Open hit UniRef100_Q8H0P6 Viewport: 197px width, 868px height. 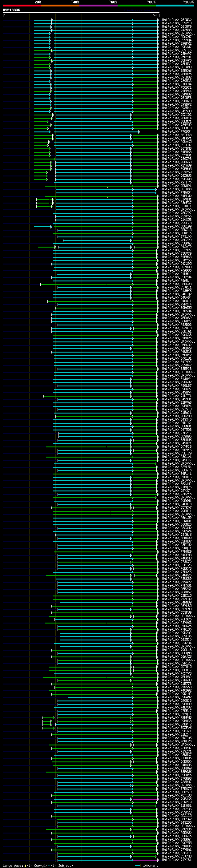pos(177,61)
